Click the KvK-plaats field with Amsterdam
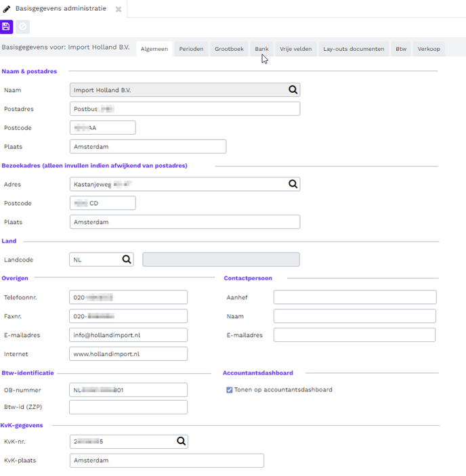The width and height of the screenshot is (466, 476). point(167,460)
